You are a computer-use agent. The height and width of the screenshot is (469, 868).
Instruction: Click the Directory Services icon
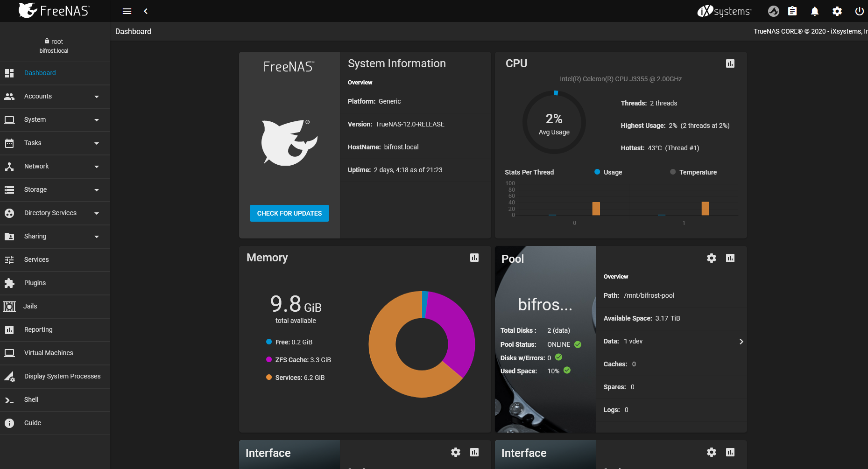coord(9,213)
